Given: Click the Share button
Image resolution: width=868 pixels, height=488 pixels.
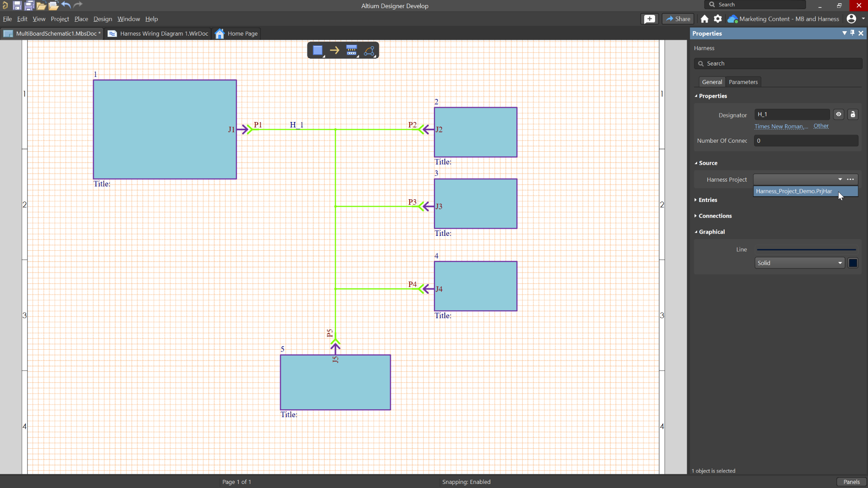Looking at the screenshot, I should (678, 19).
